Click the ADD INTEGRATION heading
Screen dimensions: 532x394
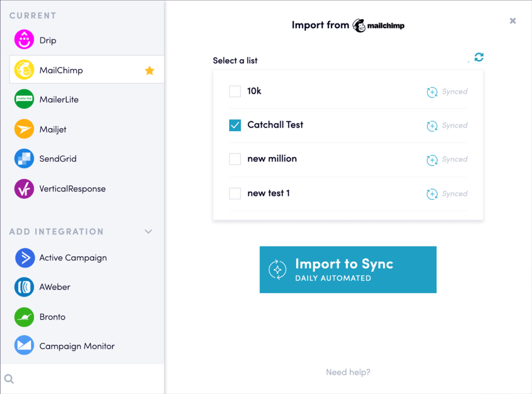tap(56, 231)
